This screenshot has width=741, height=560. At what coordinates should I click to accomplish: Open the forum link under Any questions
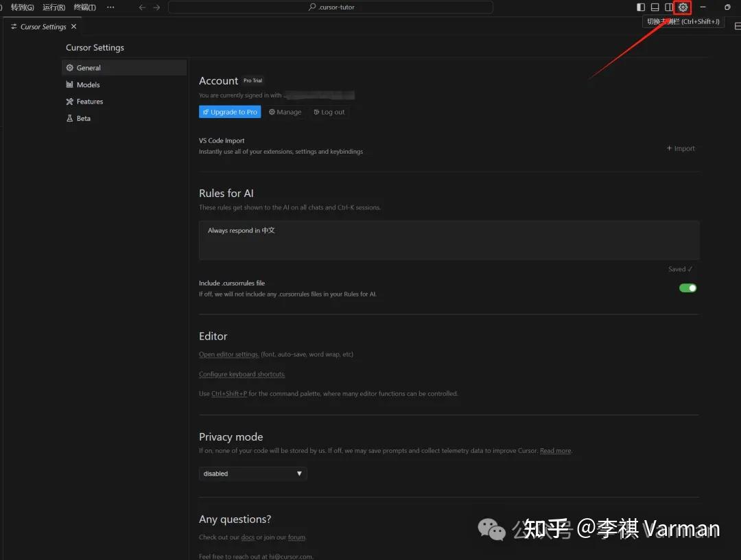[x=296, y=537]
